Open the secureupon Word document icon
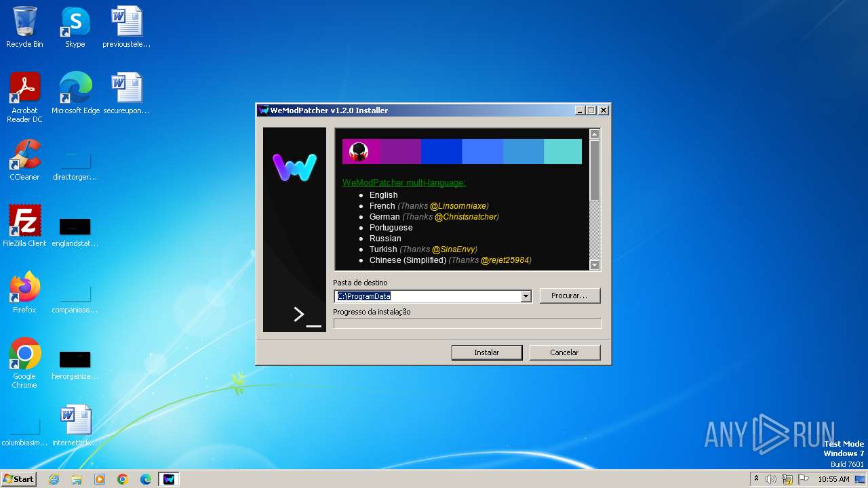The width and height of the screenshot is (868, 488). click(x=126, y=93)
